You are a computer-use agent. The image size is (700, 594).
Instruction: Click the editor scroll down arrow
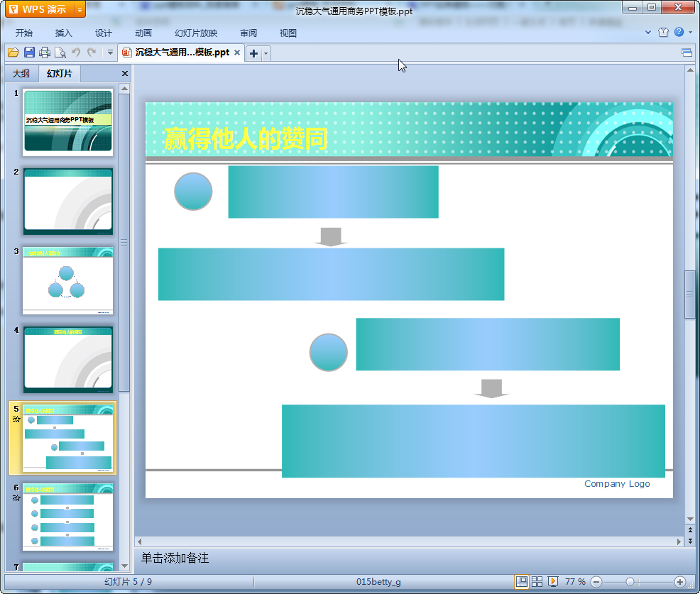click(690, 519)
